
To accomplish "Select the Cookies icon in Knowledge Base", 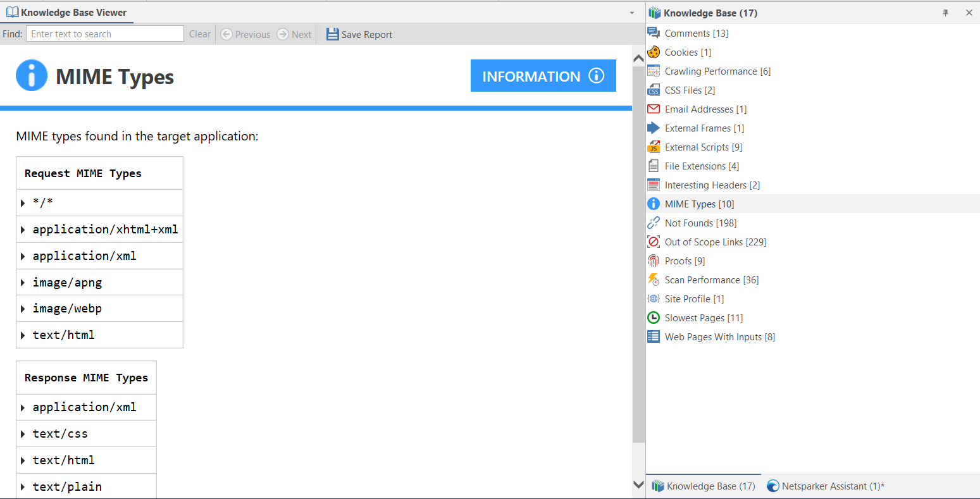I will (x=654, y=52).
